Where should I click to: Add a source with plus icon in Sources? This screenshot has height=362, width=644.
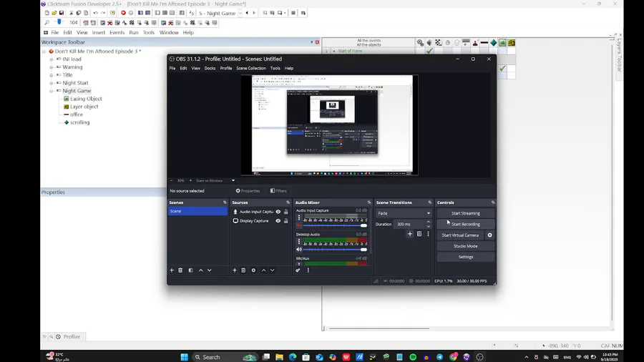[x=235, y=270]
